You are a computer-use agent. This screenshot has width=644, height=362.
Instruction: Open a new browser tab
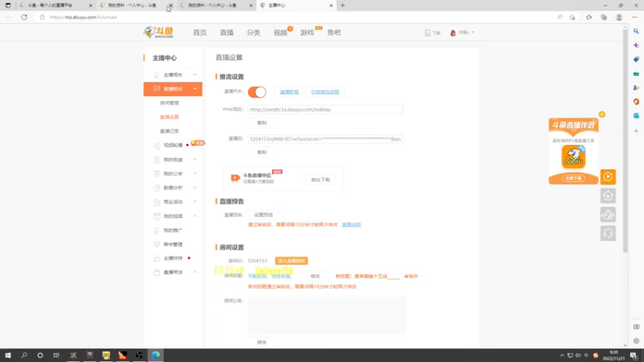[x=343, y=6]
